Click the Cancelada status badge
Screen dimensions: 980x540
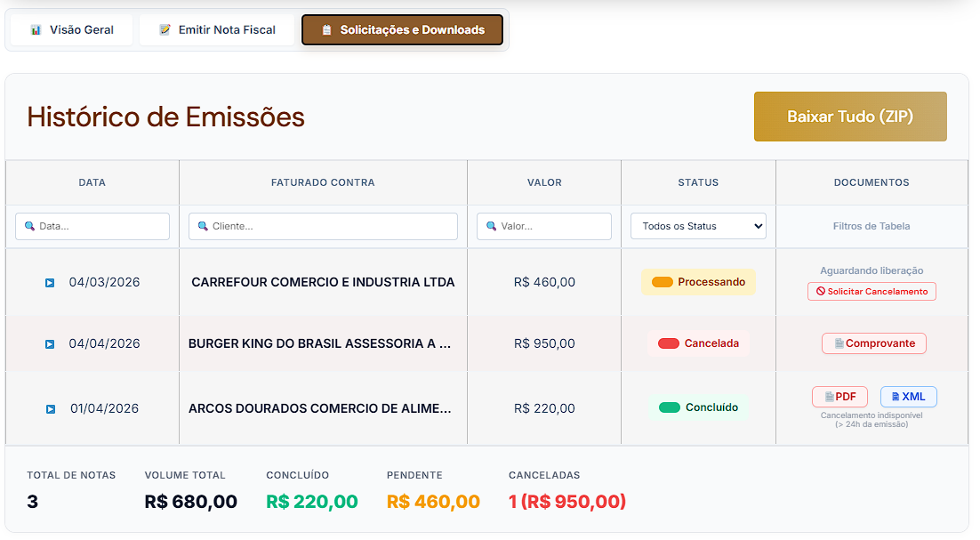tap(698, 343)
